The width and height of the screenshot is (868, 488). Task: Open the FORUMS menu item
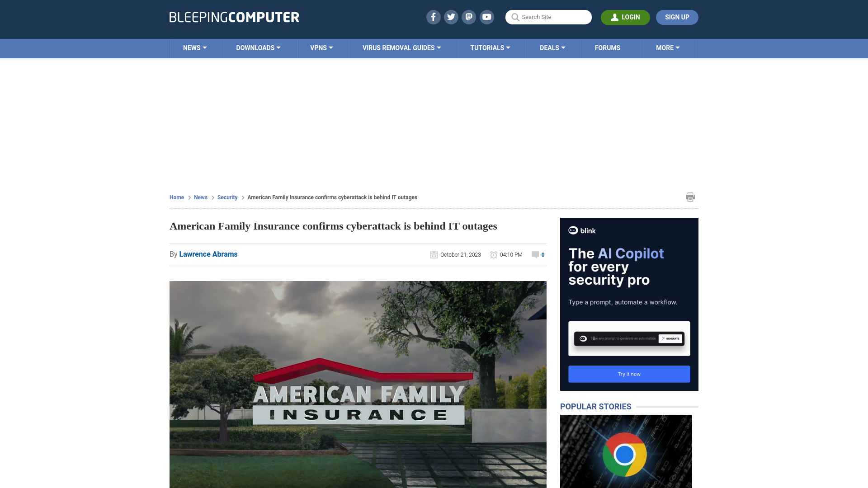pos(608,47)
